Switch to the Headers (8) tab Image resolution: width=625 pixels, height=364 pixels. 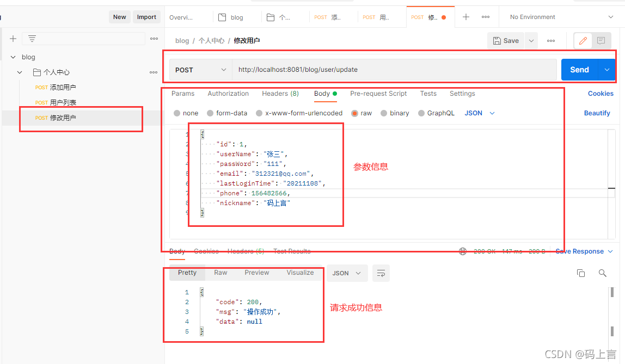click(x=280, y=94)
